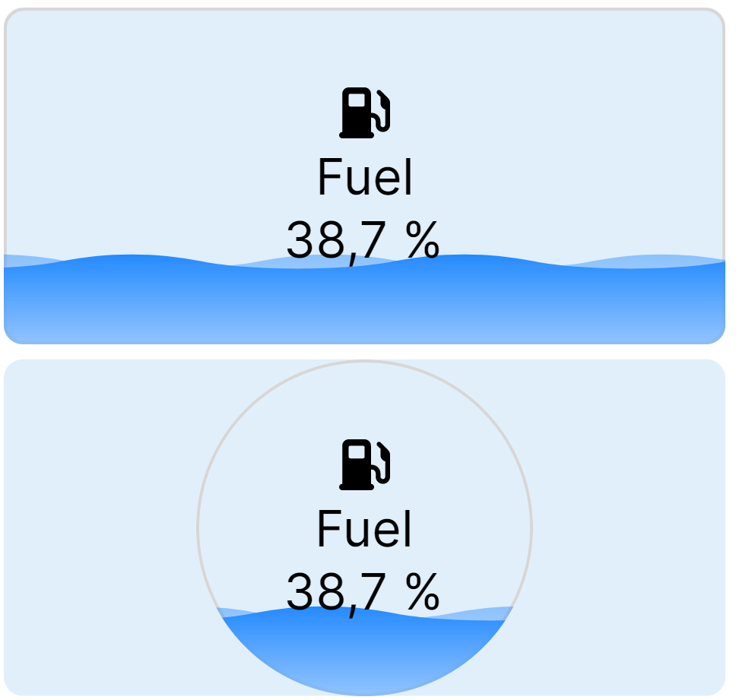
Task: Click the nozzle hose of the circular gauge's fuel icon
Action: tap(384, 463)
